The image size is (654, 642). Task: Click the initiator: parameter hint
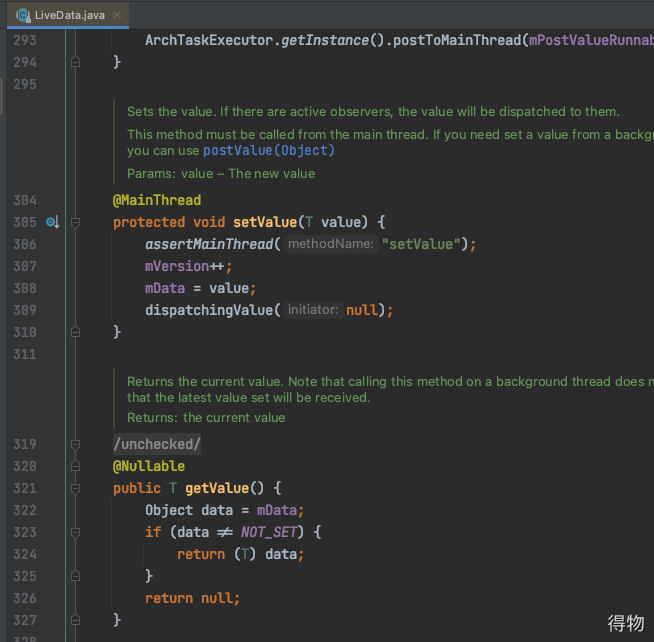click(314, 310)
